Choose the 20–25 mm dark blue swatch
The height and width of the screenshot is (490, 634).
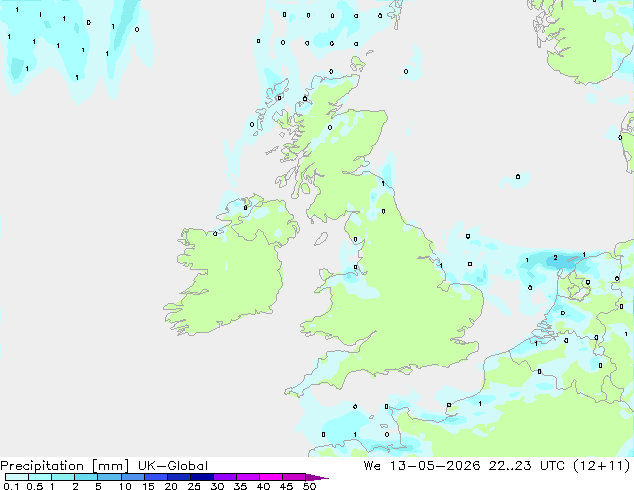pyautogui.click(x=178, y=477)
